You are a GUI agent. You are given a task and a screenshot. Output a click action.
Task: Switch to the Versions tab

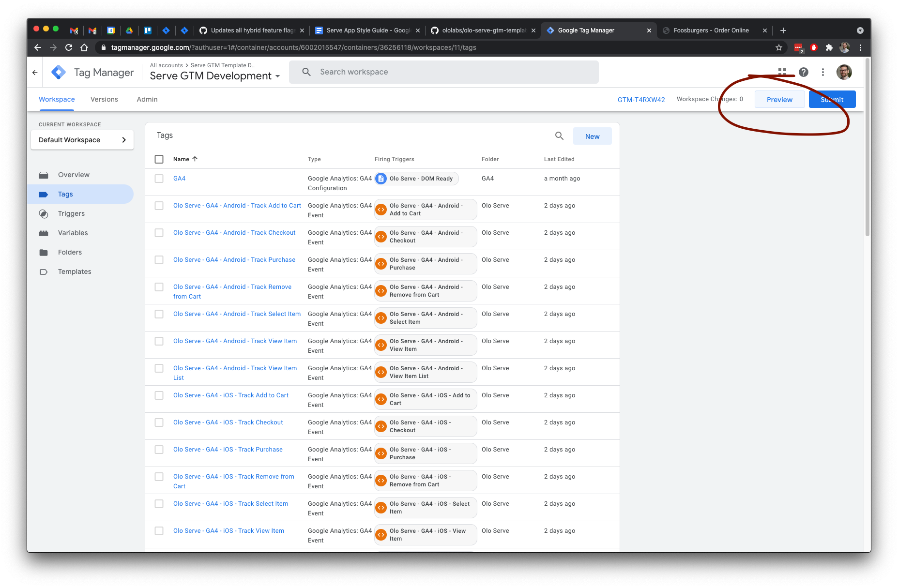[x=104, y=99]
